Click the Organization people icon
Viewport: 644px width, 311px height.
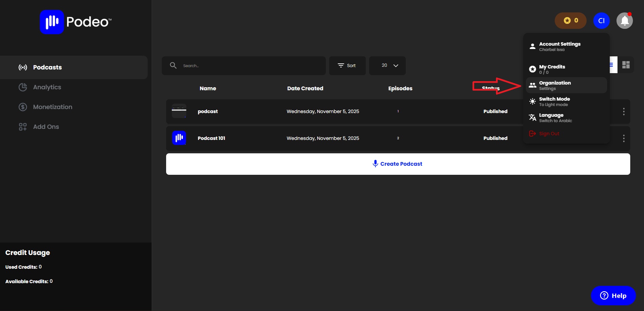[532, 85]
